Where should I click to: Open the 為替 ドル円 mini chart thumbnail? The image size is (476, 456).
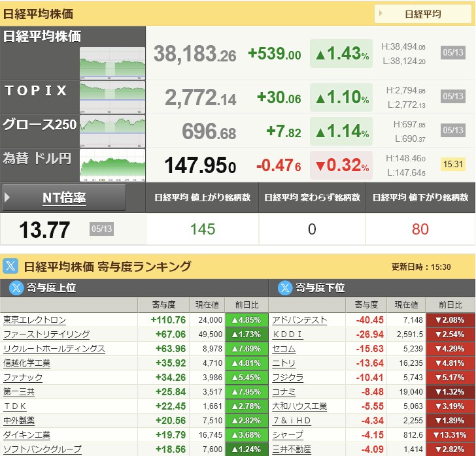[x=112, y=165]
